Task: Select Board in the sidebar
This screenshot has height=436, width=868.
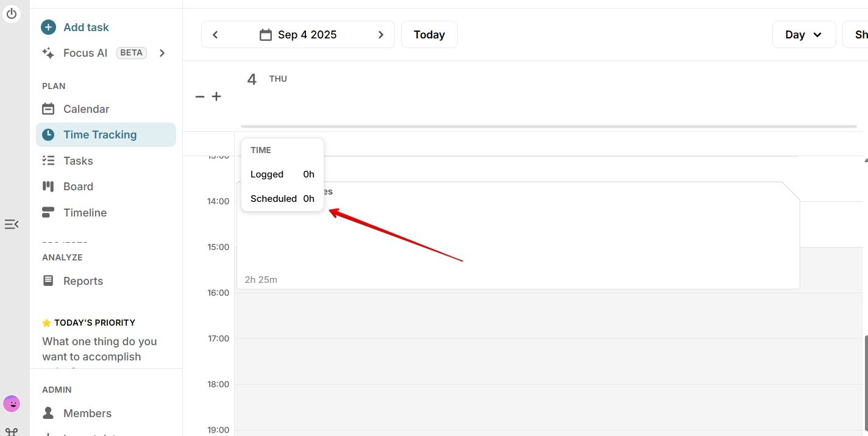Action: point(78,187)
